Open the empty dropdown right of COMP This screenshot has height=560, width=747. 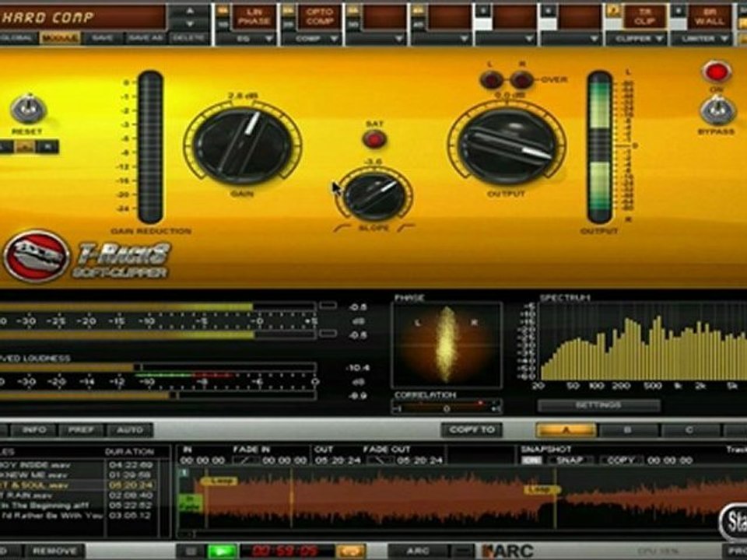pos(377,39)
